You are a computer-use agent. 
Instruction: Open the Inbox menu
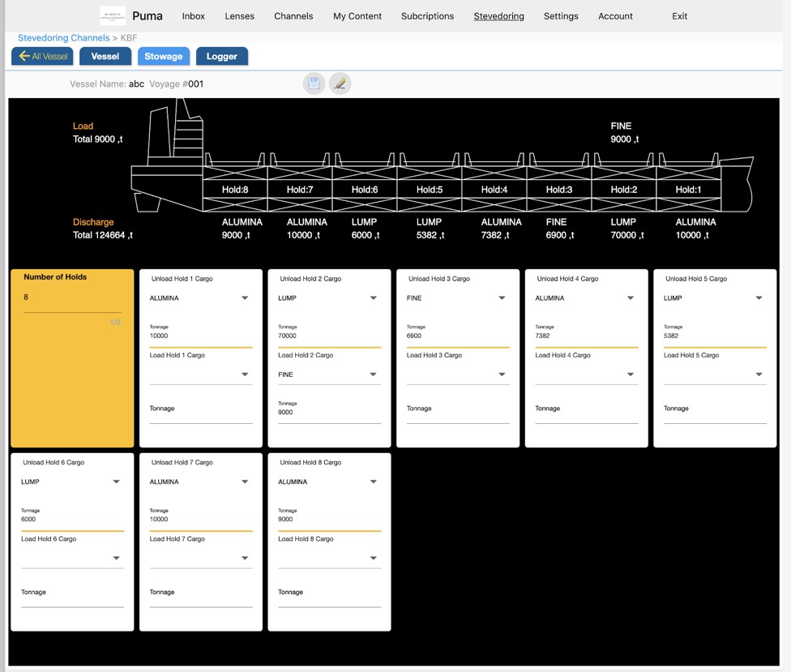coord(193,16)
